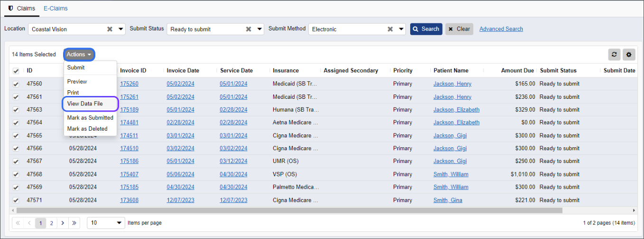Click the Aetna Medicare insurance cell
This screenshot has width=644, height=239.
[x=295, y=123]
